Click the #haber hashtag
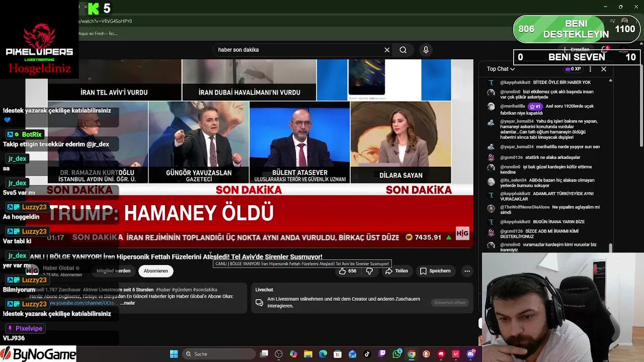644x362 pixels. click(x=164, y=290)
